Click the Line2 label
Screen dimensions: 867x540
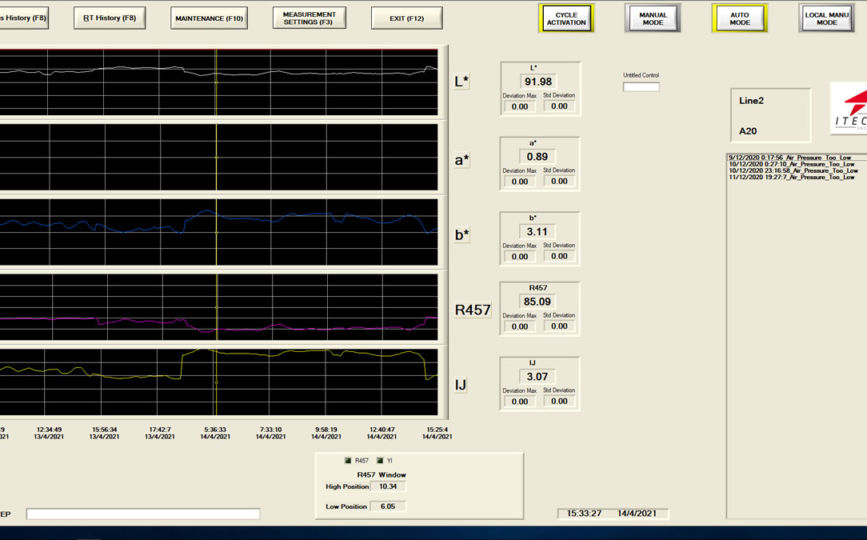751,101
